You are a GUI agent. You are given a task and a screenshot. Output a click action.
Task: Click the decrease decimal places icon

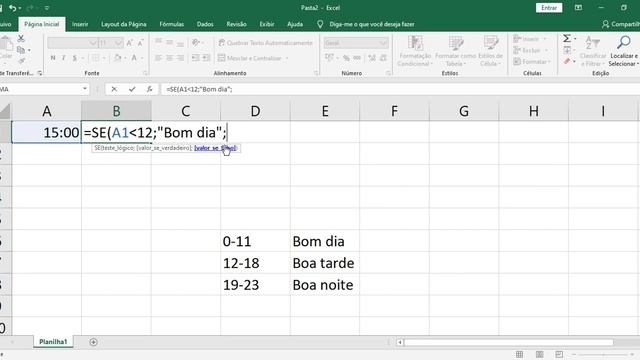point(383,58)
